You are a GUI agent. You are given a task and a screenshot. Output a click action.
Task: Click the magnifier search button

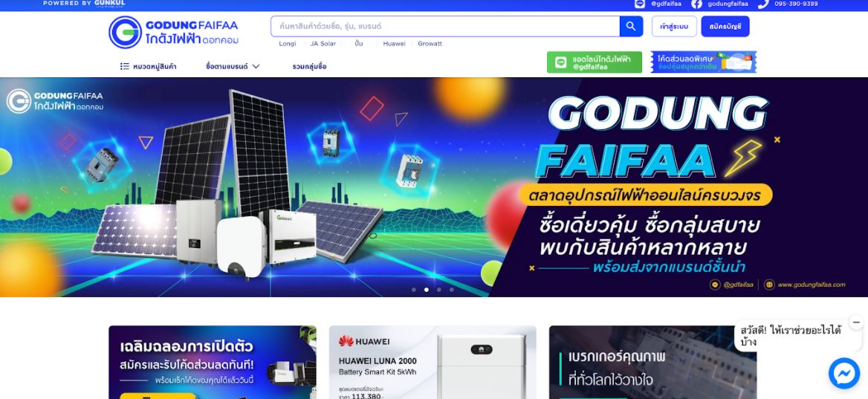(631, 26)
